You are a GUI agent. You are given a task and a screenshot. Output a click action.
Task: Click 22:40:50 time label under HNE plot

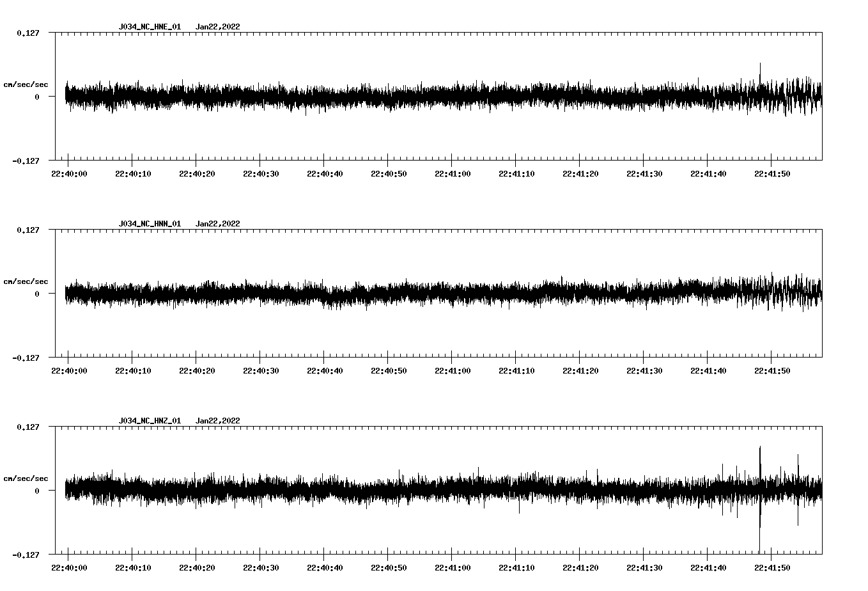[x=389, y=174]
